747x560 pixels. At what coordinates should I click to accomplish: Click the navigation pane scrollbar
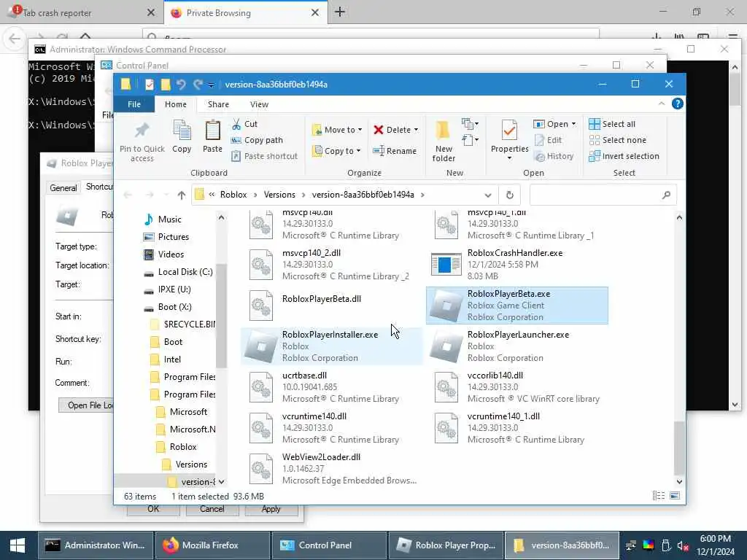[221, 315]
